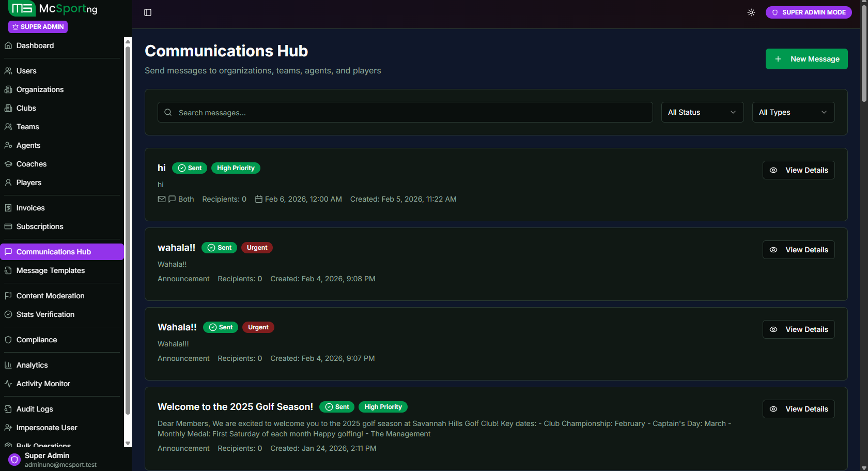868x471 pixels.
Task: Click the Coaches graduation cap icon
Action: coord(8,164)
